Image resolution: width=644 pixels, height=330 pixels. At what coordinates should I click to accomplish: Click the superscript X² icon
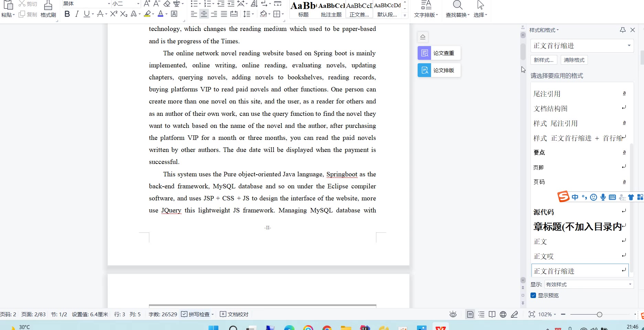114,14
